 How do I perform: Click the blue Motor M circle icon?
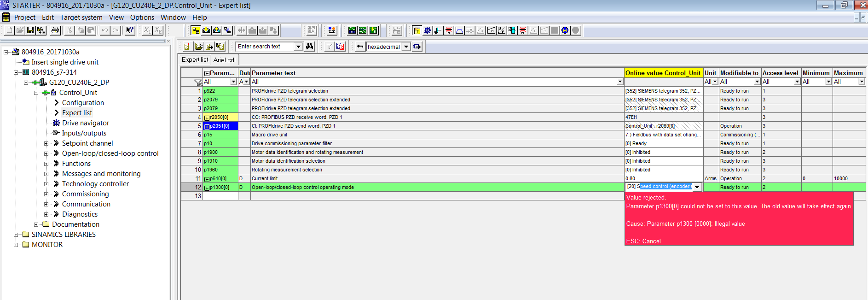click(565, 30)
